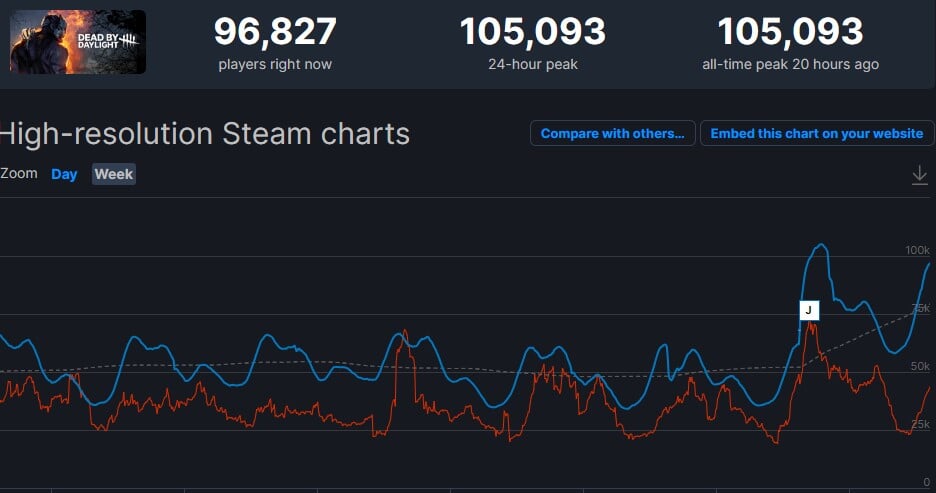The image size is (936, 493).
Task: Select the all-time peak 20 hours ago label
Action: click(790, 64)
